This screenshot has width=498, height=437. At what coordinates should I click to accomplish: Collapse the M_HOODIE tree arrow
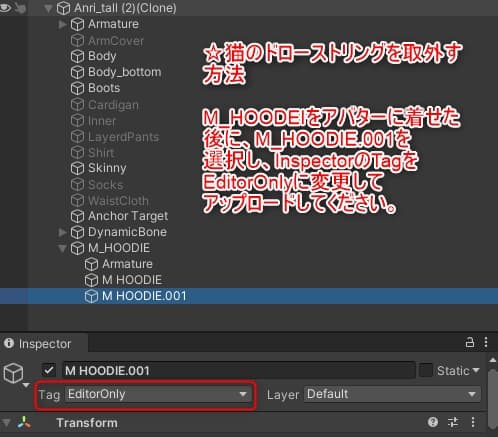click(62, 248)
